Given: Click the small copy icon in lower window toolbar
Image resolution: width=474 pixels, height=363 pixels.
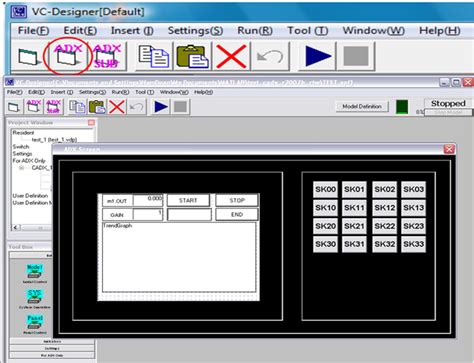Looking at the screenshot, I should pos(77,107).
